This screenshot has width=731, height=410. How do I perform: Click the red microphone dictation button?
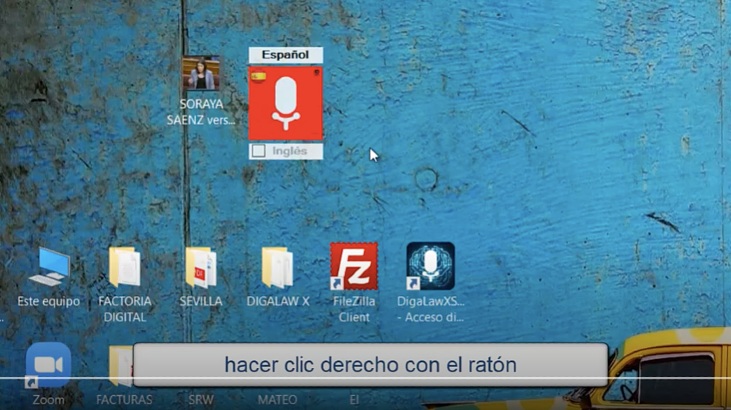285,104
